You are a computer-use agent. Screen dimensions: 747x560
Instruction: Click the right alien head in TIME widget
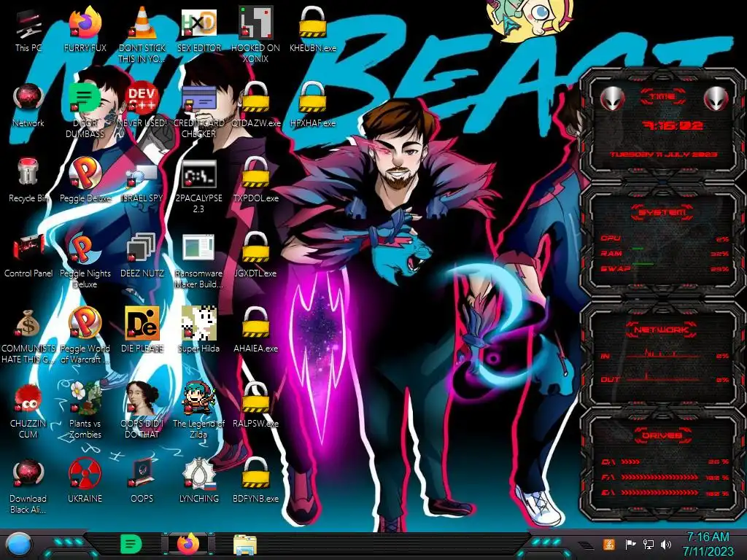point(716,99)
